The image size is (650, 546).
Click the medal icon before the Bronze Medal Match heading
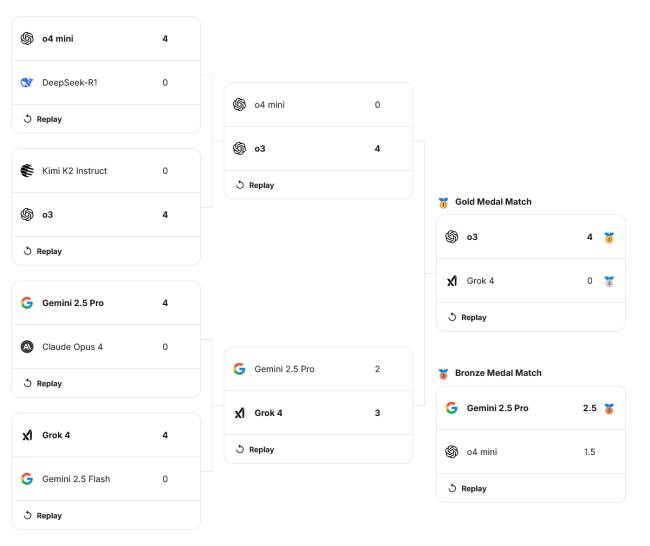click(x=443, y=373)
